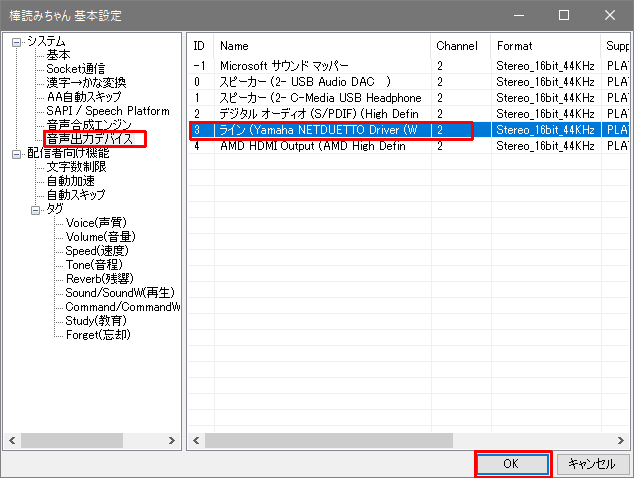Select 音声合成エンジン tree item
634x478 pixels.
click(89, 125)
